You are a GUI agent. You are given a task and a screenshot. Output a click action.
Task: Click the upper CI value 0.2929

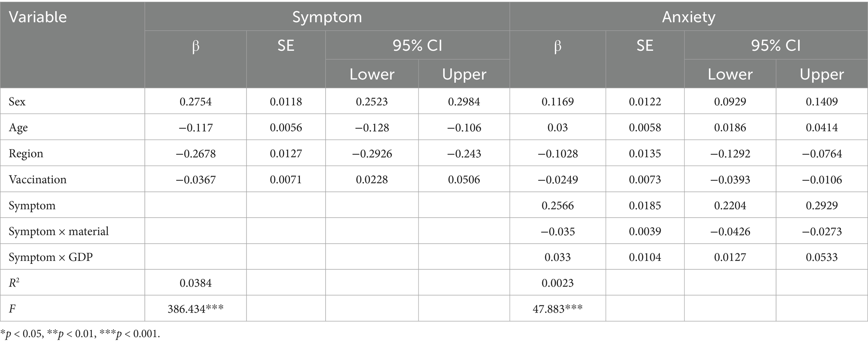coord(821,206)
